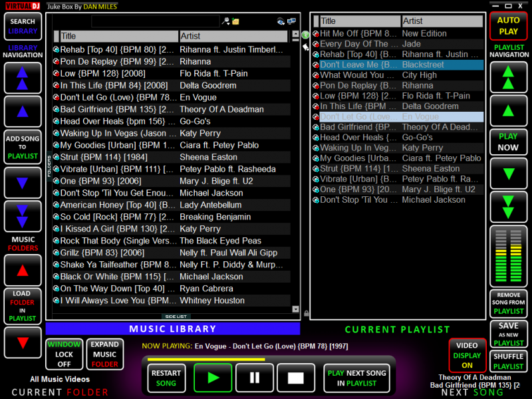
Task: Select American Honey [Top 40] in library
Action: [x=172, y=205]
